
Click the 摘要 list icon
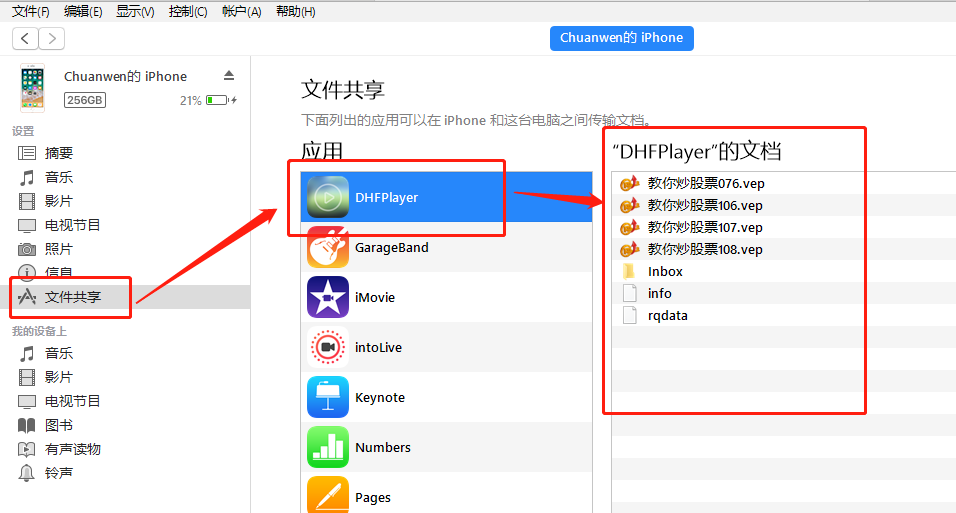(27, 153)
